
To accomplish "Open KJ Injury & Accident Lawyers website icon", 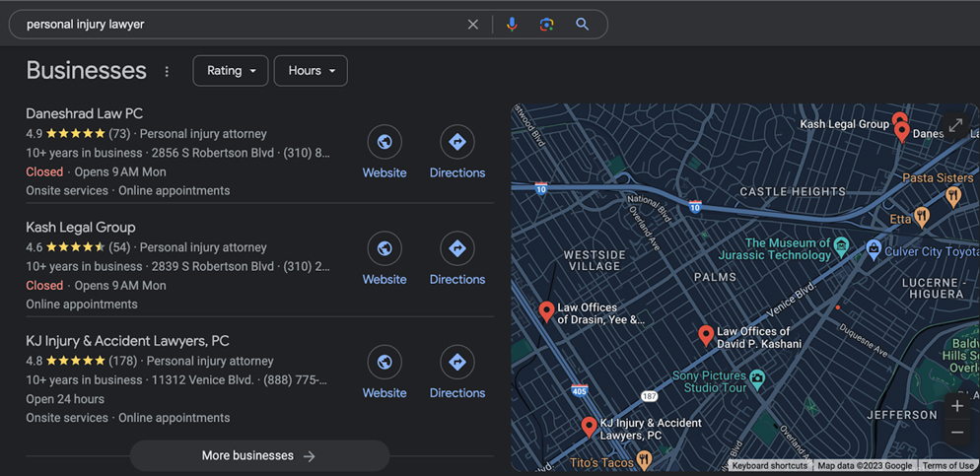I will coord(385,363).
